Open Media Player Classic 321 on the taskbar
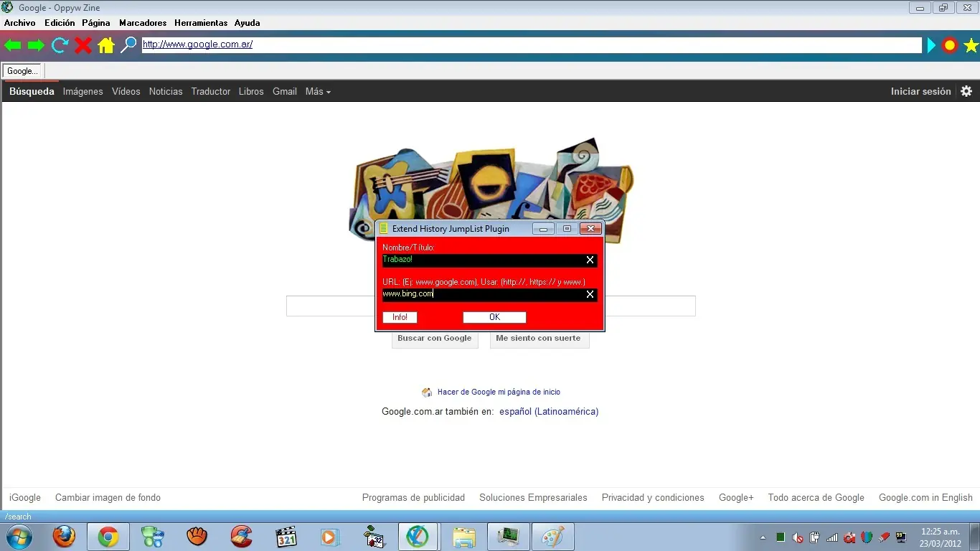Screen dimensions: 980x551 286,537
